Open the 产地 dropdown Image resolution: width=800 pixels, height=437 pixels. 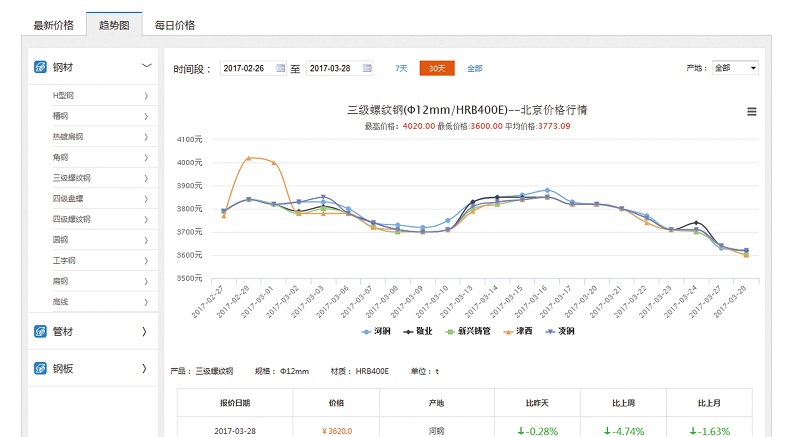[x=734, y=68]
